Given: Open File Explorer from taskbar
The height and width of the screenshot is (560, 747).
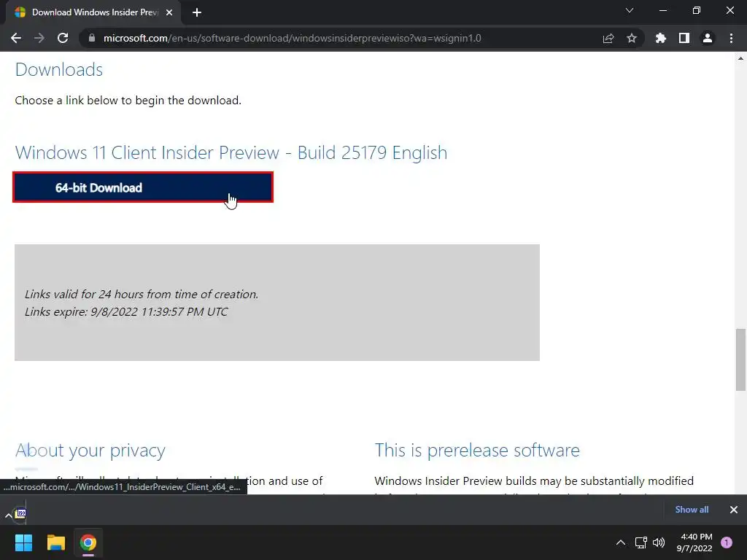Looking at the screenshot, I should (55, 542).
